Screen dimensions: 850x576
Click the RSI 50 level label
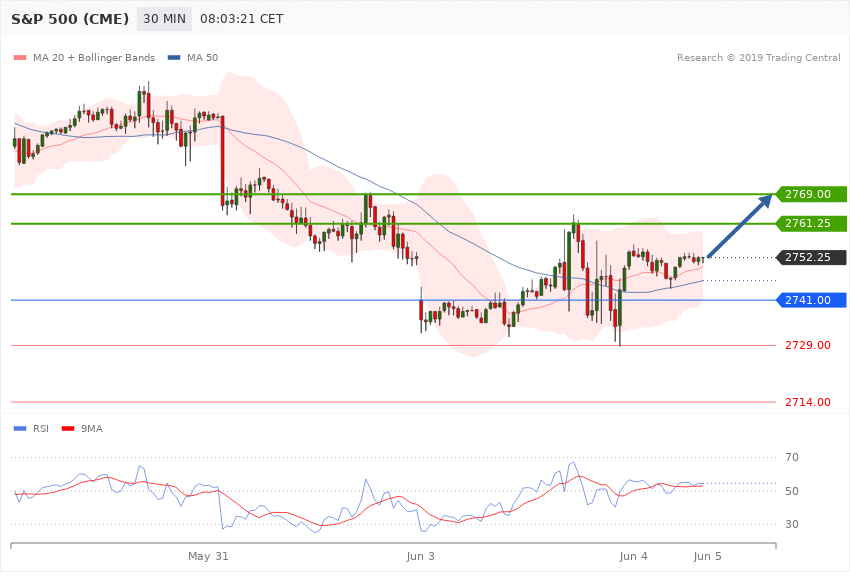792,491
